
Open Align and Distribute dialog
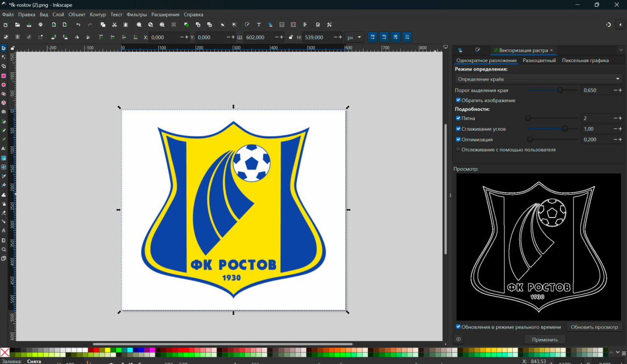coord(305,24)
